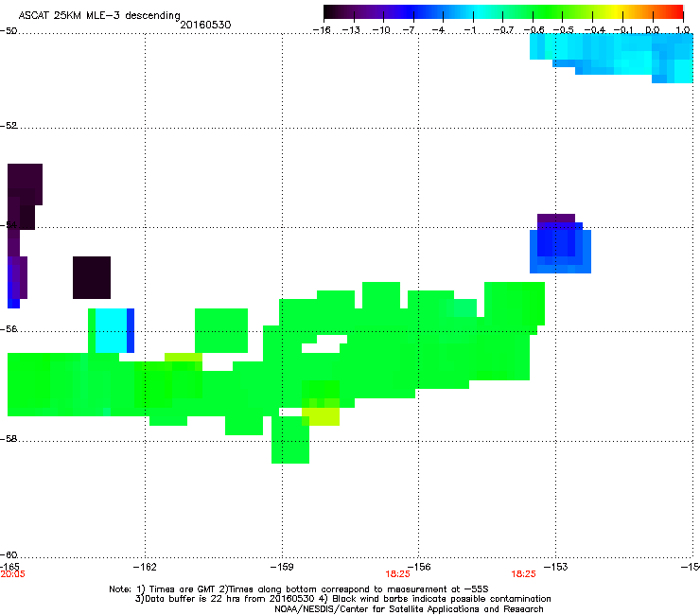
Task: Click the -56 latitude axis label
Action: pyautogui.click(x=9, y=328)
